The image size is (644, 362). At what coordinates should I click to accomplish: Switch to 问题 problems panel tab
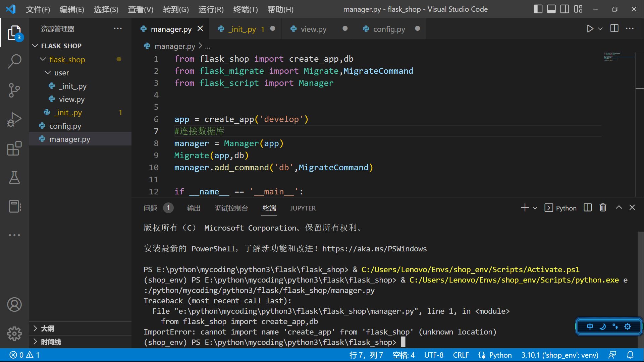[x=150, y=208]
